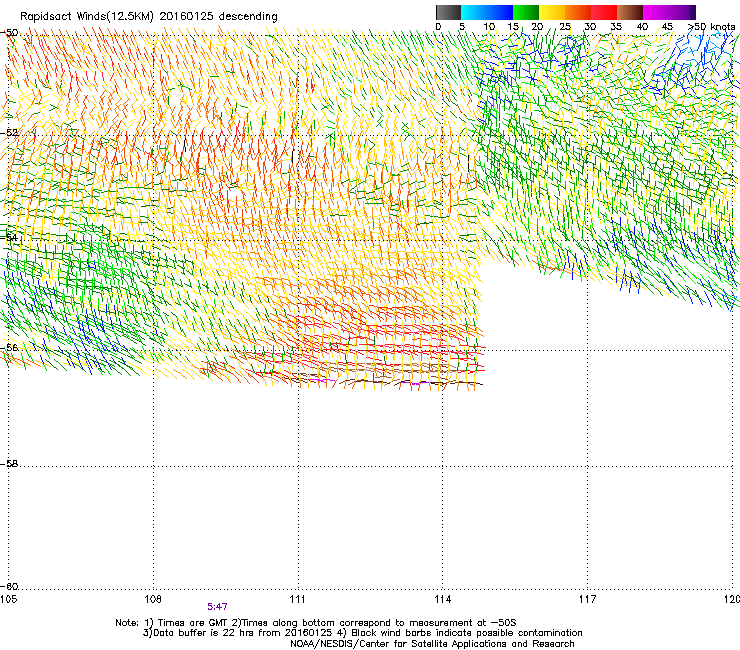The image size is (740, 650).
Task: Click the '108' longitude axis label
Action: pos(153,599)
